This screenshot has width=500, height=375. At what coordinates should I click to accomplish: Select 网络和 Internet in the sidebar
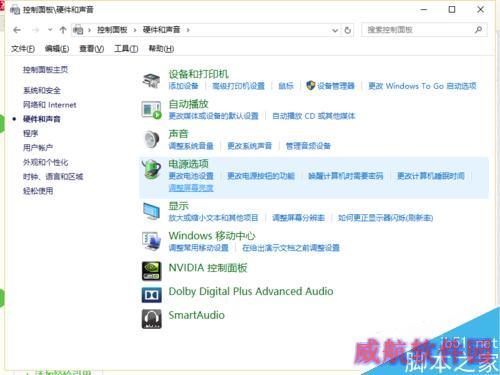50,105
